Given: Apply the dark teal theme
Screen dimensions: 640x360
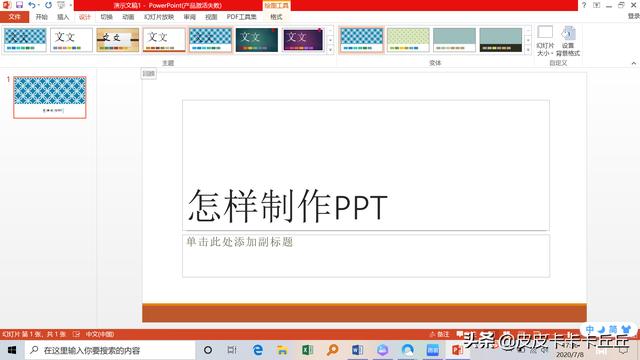Looking at the screenshot, I should [x=257, y=40].
